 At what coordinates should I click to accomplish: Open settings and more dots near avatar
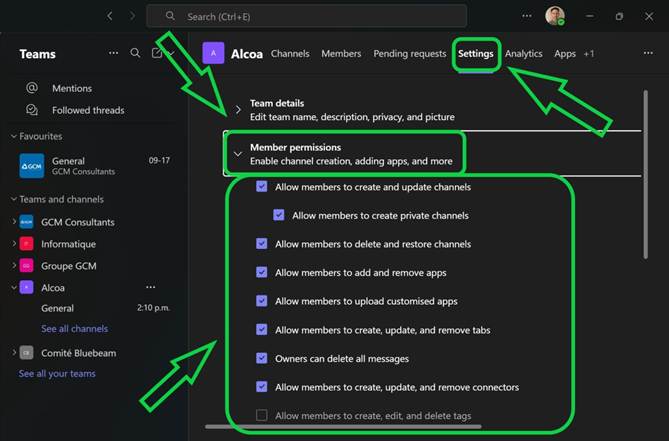click(527, 16)
